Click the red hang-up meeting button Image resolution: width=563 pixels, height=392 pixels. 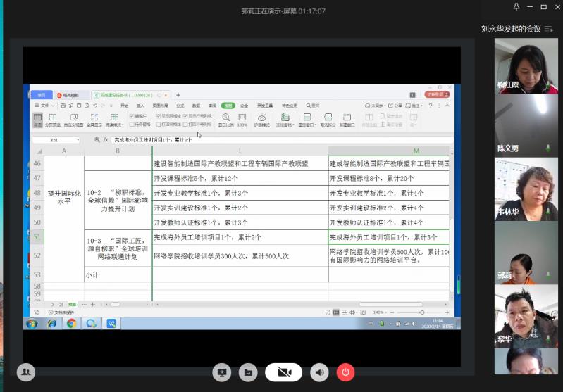[345, 372]
